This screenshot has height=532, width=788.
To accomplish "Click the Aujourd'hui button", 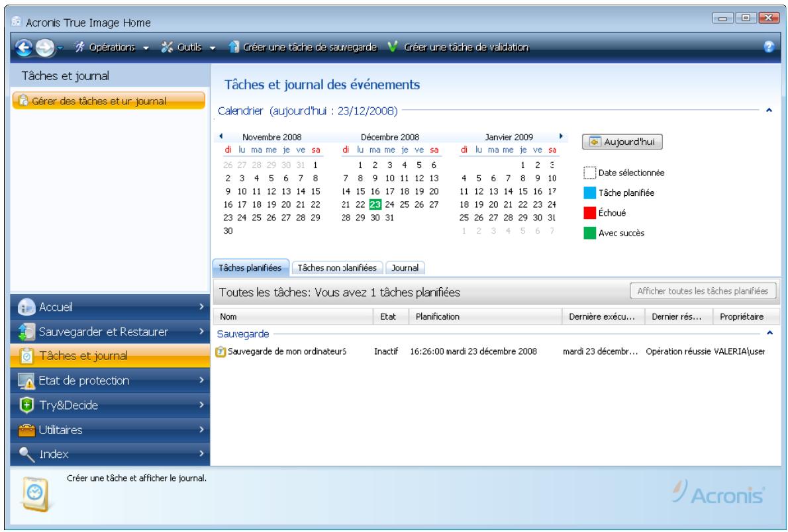I will [x=622, y=142].
